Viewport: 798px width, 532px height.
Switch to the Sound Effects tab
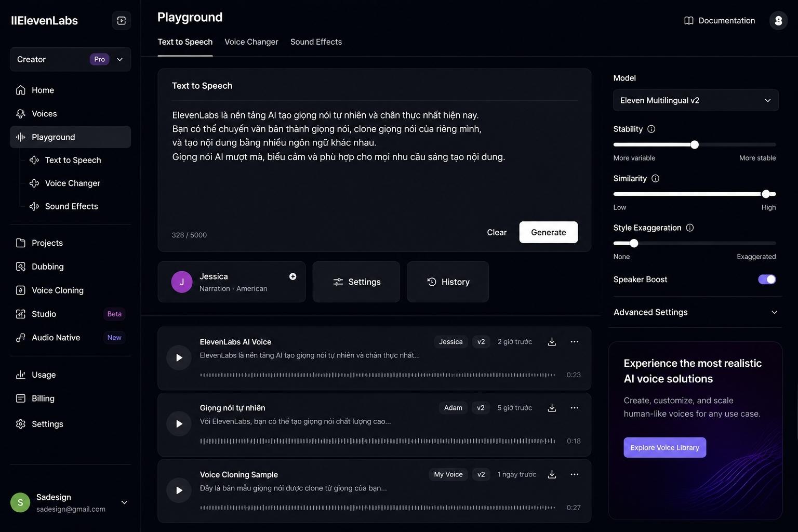click(x=316, y=42)
